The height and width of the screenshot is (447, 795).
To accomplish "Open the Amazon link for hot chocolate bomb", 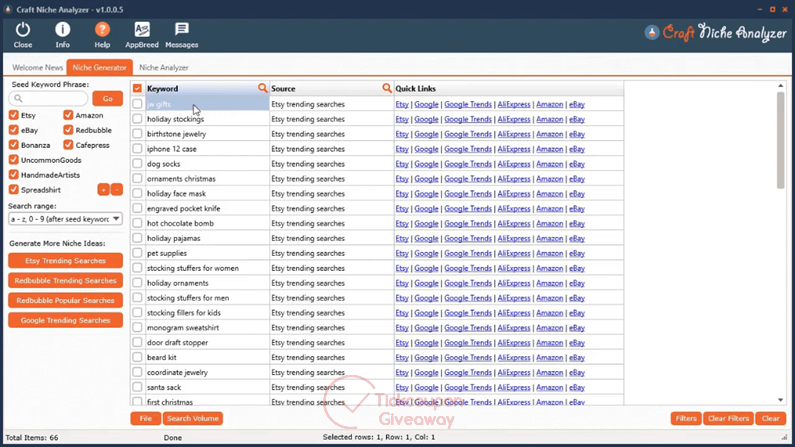I will (550, 224).
